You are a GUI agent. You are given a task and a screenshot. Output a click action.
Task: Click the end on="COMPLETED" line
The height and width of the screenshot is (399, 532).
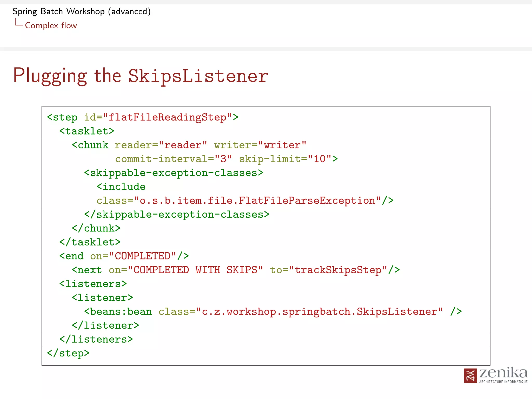tap(124, 256)
